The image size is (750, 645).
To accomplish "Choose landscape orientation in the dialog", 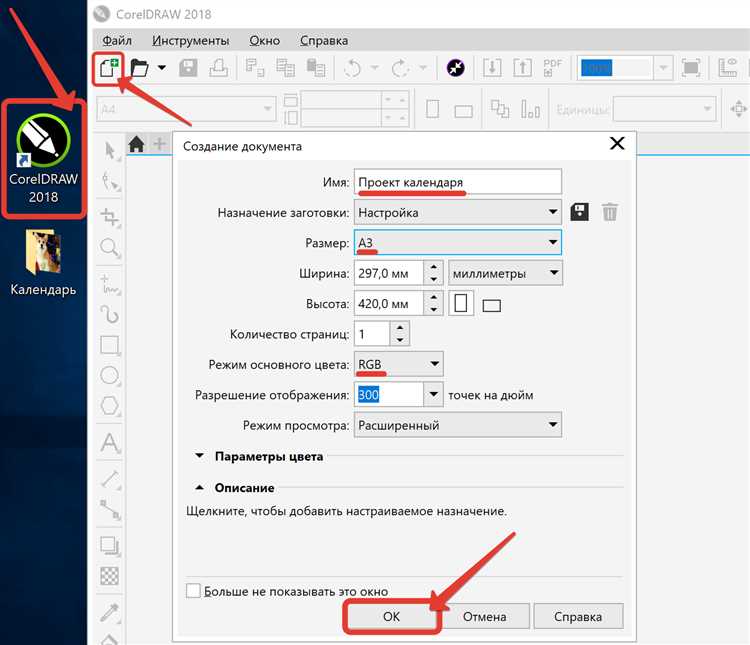I will (x=491, y=305).
